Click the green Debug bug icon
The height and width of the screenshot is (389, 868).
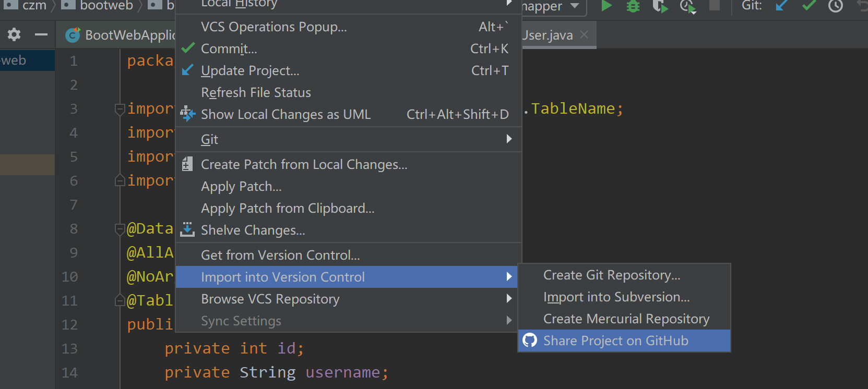(x=633, y=6)
